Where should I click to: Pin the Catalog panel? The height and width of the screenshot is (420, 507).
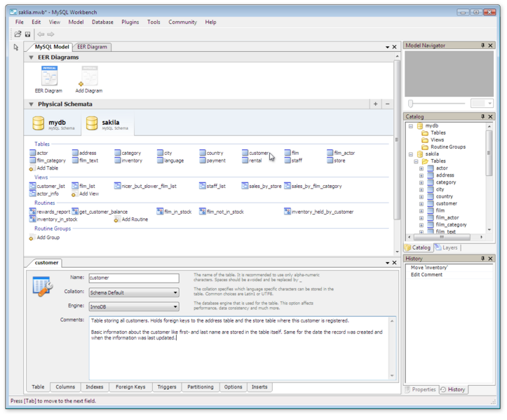[x=482, y=116]
